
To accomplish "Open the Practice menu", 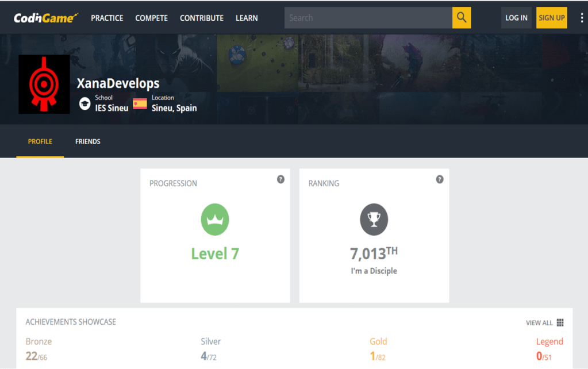I will click(x=107, y=18).
